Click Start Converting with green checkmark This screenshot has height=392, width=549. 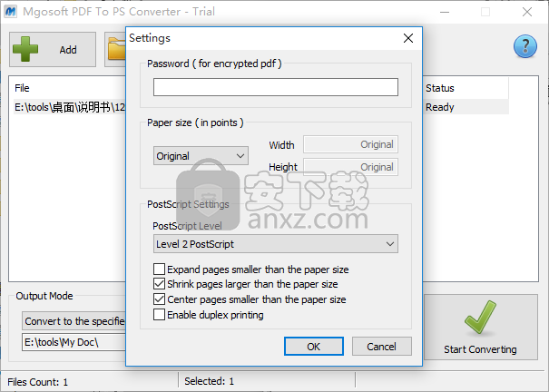coord(481,327)
